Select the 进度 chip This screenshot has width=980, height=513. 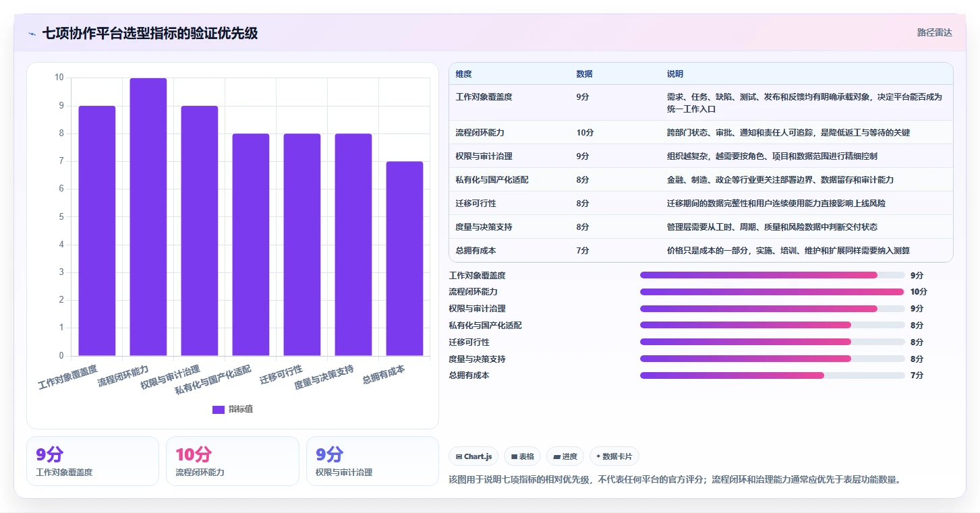tap(565, 456)
